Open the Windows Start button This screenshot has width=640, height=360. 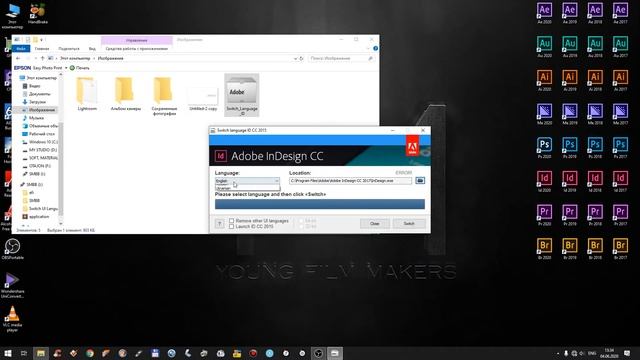click(7, 353)
